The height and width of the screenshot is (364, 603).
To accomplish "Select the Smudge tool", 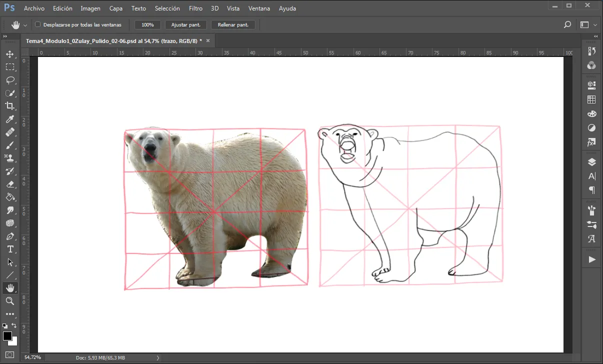I will pyautogui.click(x=9, y=210).
